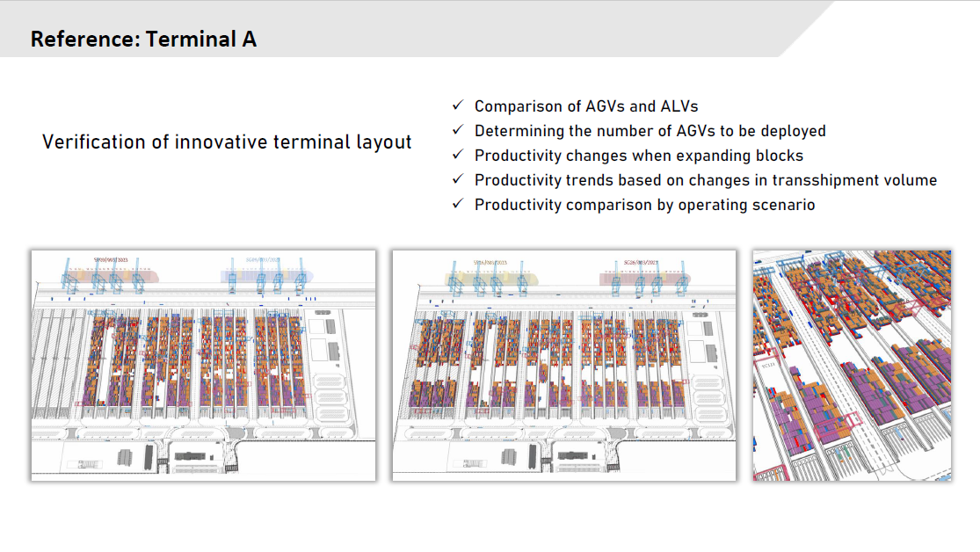Click checkmark before Productivity comparison by operating scenario
Viewport: 980px width, 552px height.
(457, 204)
